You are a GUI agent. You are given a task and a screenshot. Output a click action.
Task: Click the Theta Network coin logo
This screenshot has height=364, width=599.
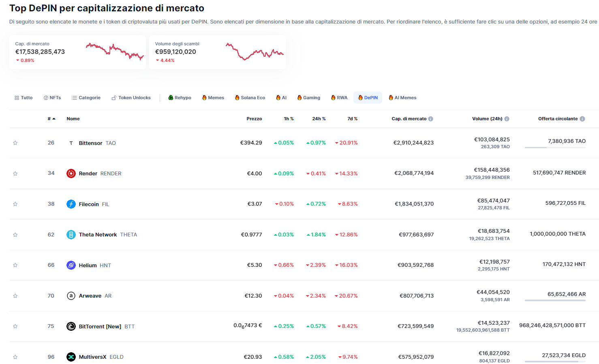tap(71, 235)
